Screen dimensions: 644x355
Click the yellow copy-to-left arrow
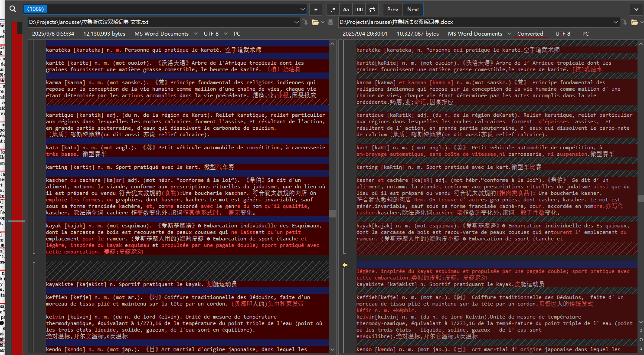(x=345, y=265)
